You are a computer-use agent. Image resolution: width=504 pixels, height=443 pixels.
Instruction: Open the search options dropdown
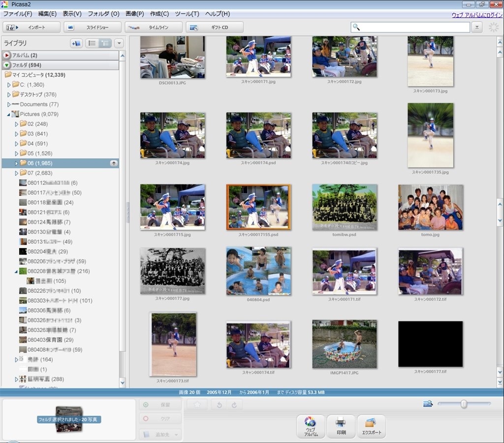point(476,27)
